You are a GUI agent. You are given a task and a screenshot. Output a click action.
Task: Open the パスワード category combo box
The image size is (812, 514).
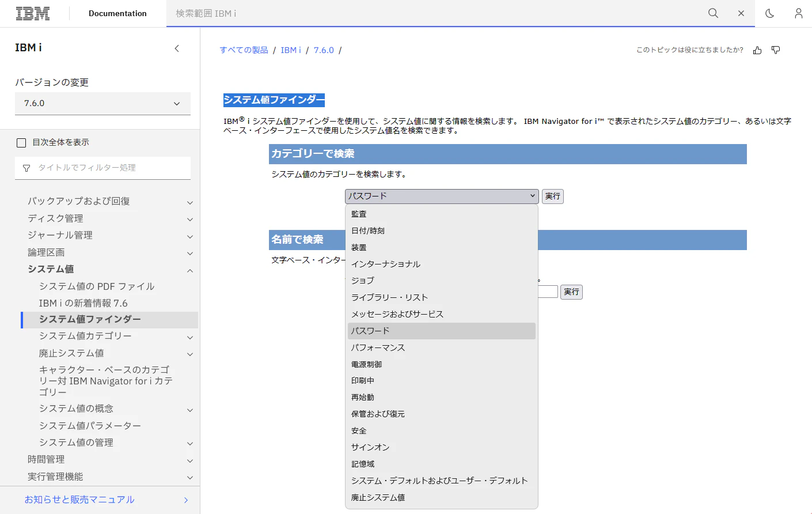point(442,196)
